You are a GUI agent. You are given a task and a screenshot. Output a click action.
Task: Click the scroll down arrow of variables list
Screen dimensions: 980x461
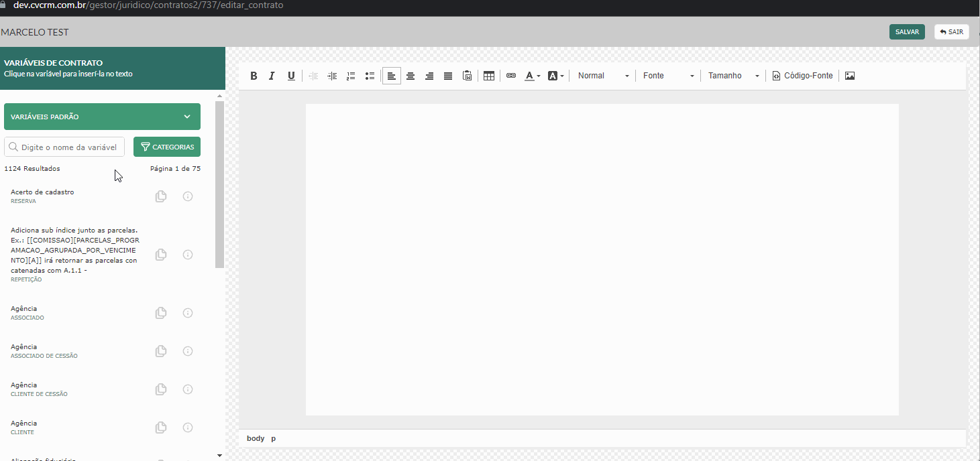click(x=219, y=455)
